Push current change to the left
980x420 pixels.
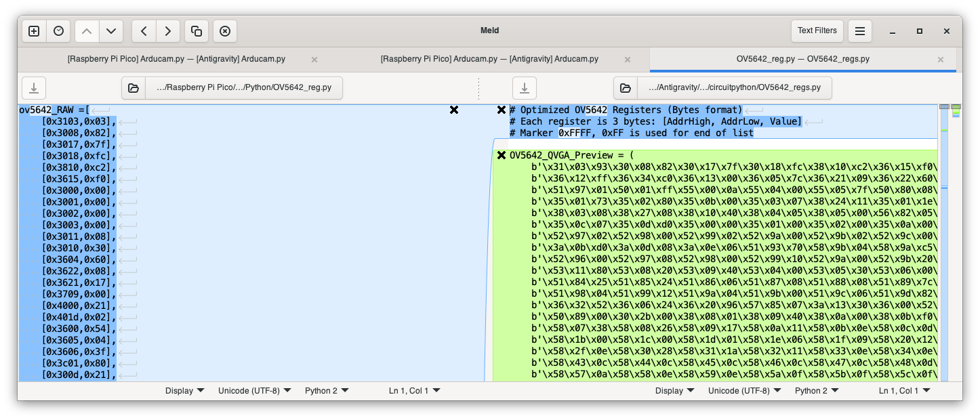(144, 31)
